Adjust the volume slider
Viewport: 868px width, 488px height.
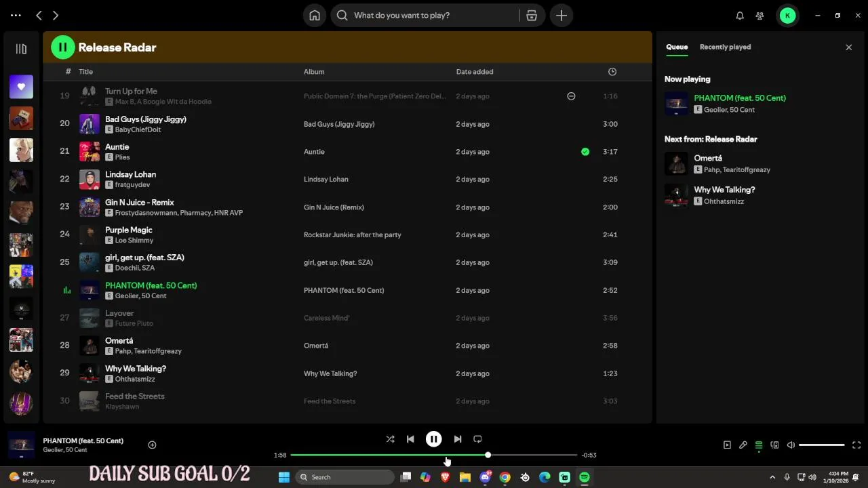pyautogui.click(x=822, y=445)
